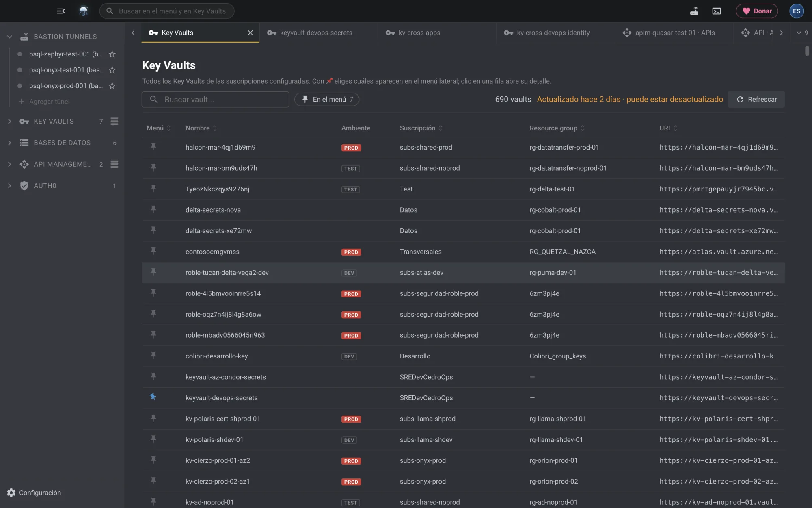The width and height of the screenshot is (812, 508).
Task: Close the Key Vaults tab
Action: 250,33
